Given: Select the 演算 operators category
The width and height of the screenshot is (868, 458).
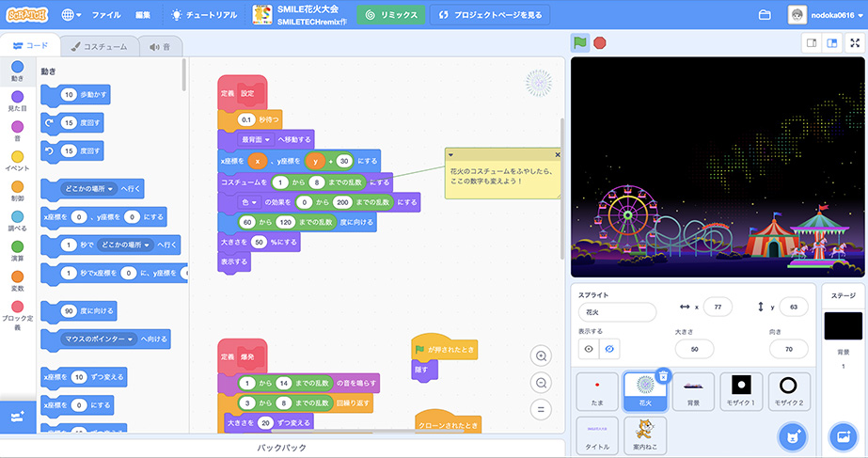Looking at the screenshot, I should (x=18, y=251).
